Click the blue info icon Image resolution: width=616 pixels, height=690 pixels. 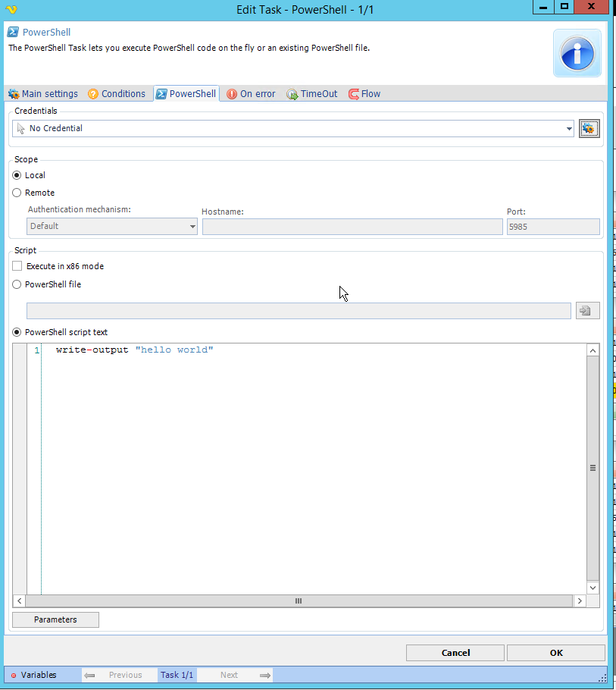pyautogui.click(x=577, y=53)
